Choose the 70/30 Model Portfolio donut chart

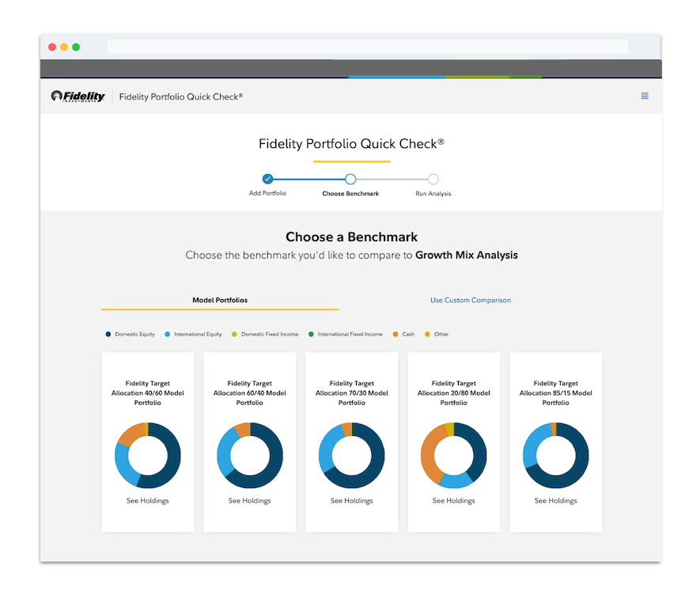(x=352, y=455)
